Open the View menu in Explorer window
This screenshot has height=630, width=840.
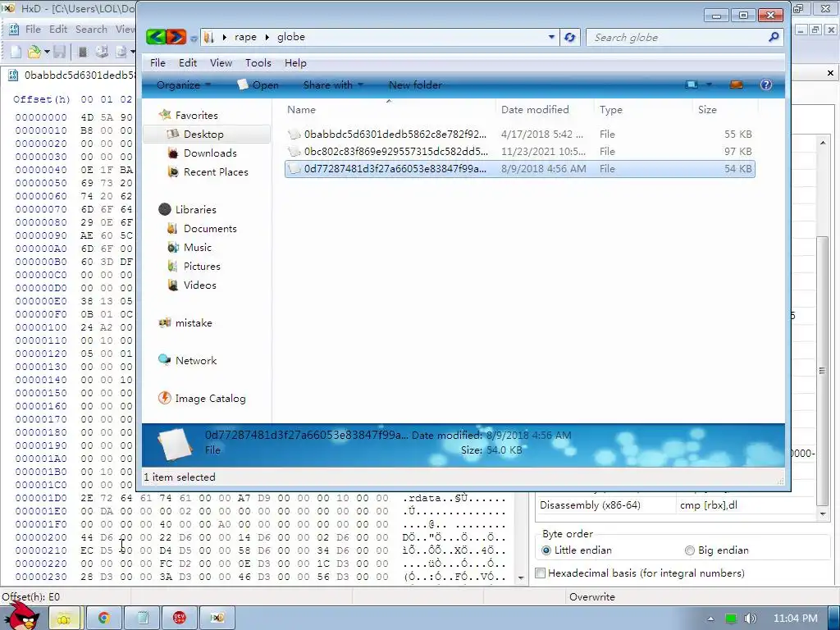(x=221, y=62)
